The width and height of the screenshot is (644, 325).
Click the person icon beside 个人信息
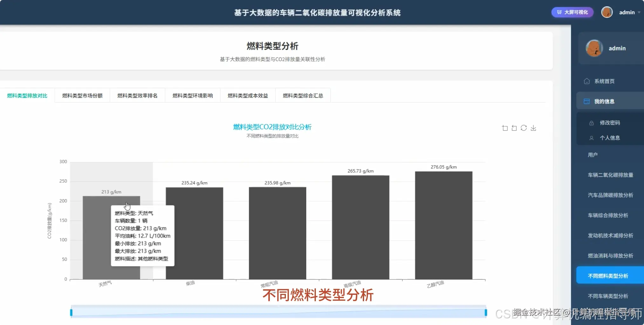591,138
